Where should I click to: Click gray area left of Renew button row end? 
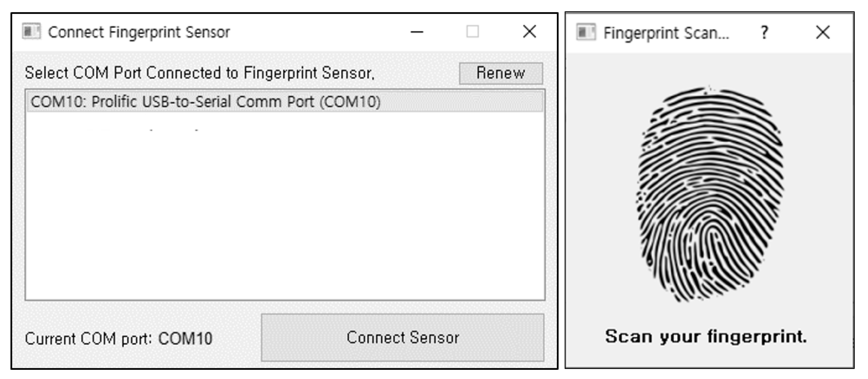(x=418, y=73)
